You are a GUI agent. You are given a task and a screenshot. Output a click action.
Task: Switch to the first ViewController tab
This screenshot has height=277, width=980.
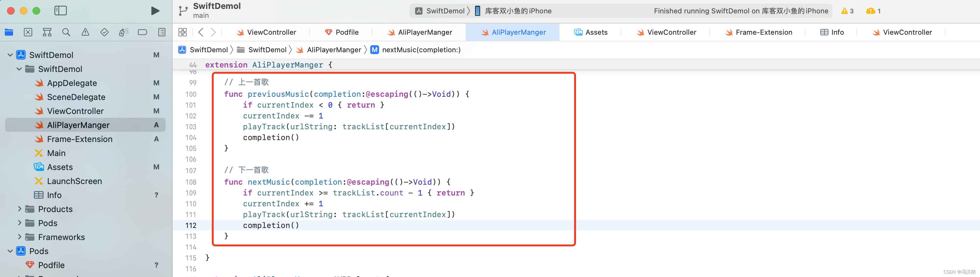click(266, 32)
